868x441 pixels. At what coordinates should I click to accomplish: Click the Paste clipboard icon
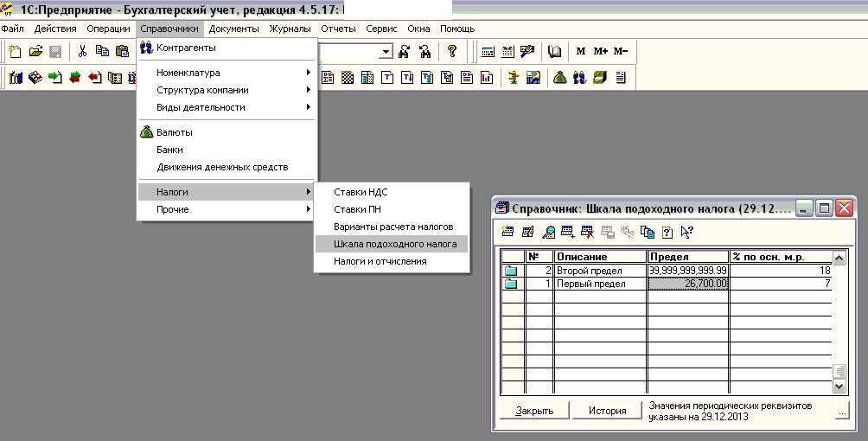pyautogui.click(x=123, y=52)
